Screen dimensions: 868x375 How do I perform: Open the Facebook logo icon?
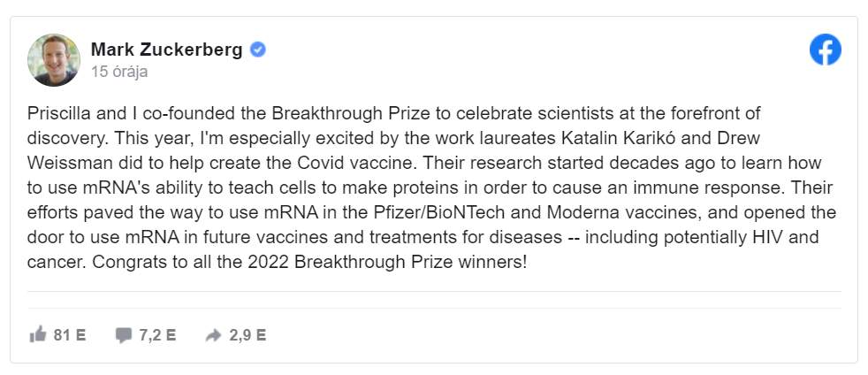pos(825,50)
